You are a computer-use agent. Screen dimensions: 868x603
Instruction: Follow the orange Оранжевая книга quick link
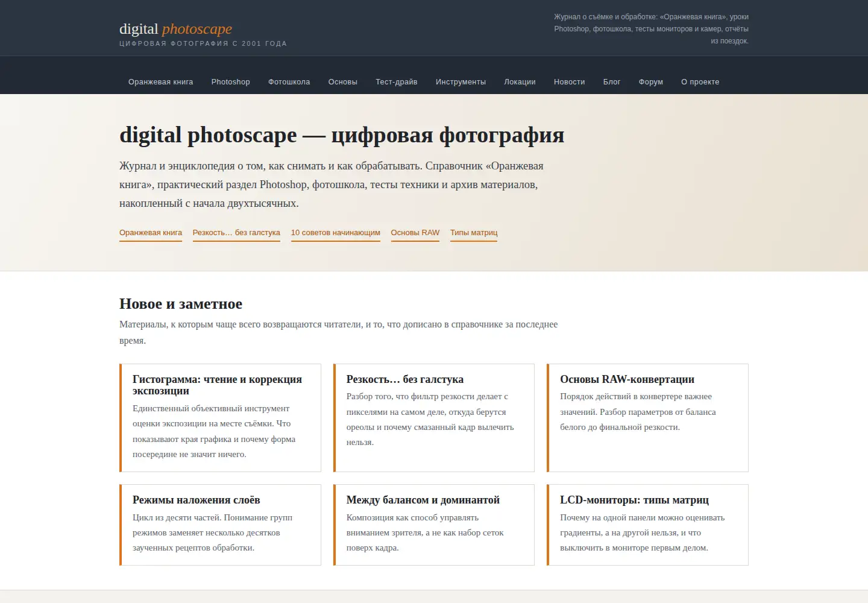click(x=151, y=233)
